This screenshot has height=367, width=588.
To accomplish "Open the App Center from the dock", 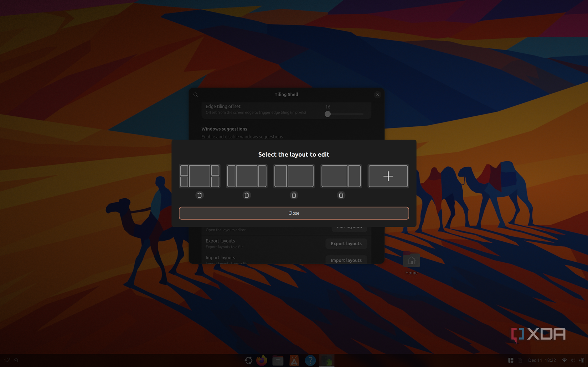I will pyautogui.click(x=294, y=360).
